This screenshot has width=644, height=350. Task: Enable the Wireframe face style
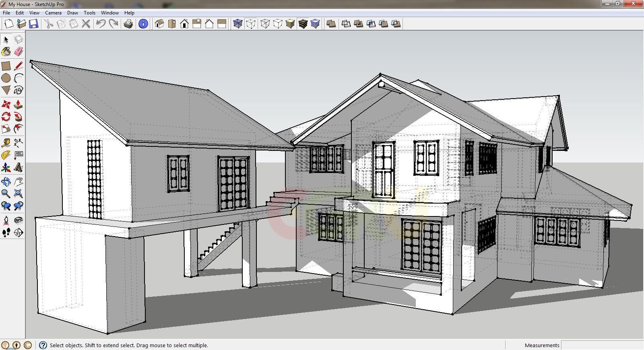[x=265, y=24]
